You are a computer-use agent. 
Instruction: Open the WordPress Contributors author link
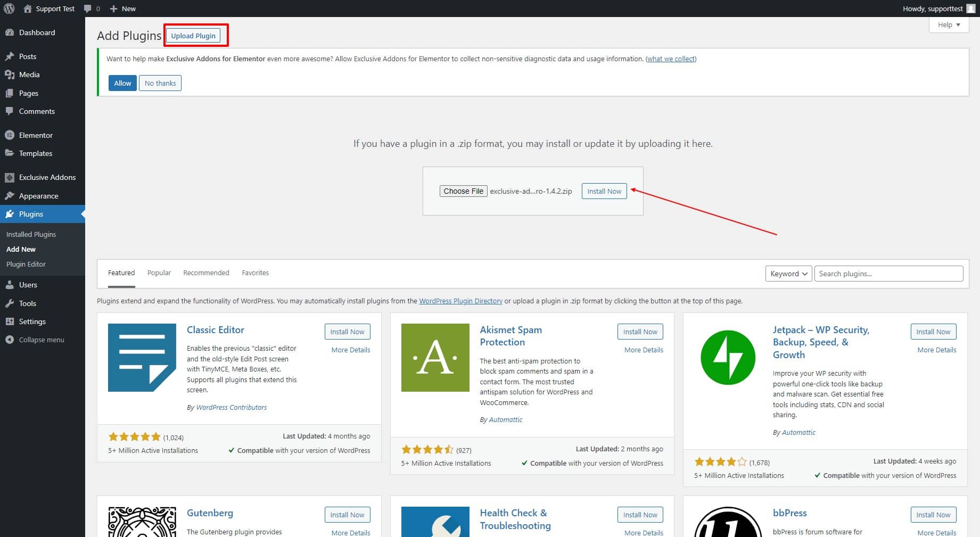[x=231, y=408]
